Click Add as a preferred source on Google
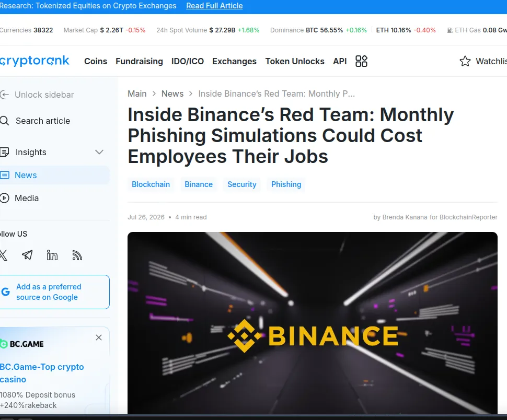Viewport: 507px width, 420px height. pos(54,291)
